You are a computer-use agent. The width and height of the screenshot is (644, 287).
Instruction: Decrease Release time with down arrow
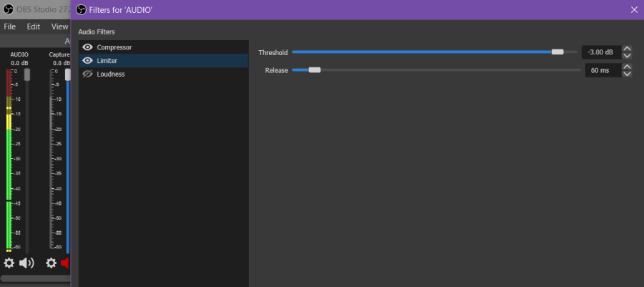point(628,74)
